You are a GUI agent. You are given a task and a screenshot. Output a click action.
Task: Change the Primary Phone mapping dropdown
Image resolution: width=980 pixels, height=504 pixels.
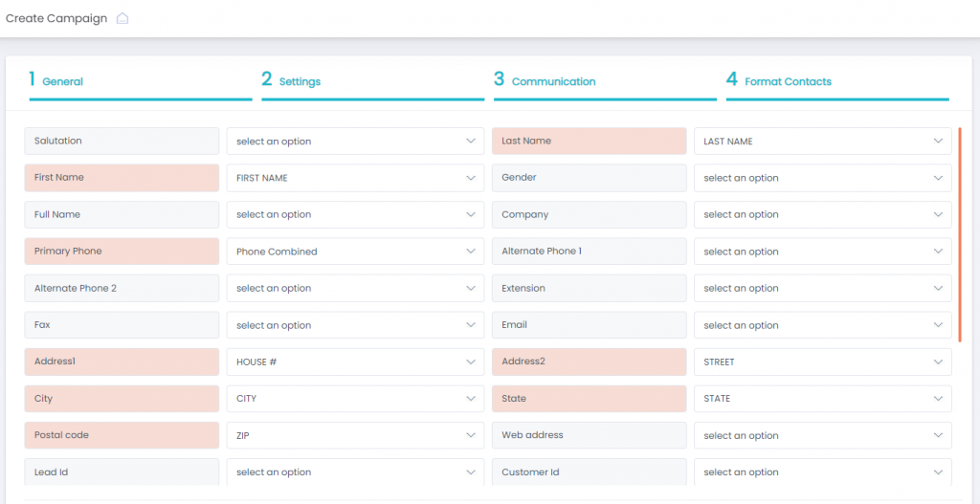pos(355,252)
